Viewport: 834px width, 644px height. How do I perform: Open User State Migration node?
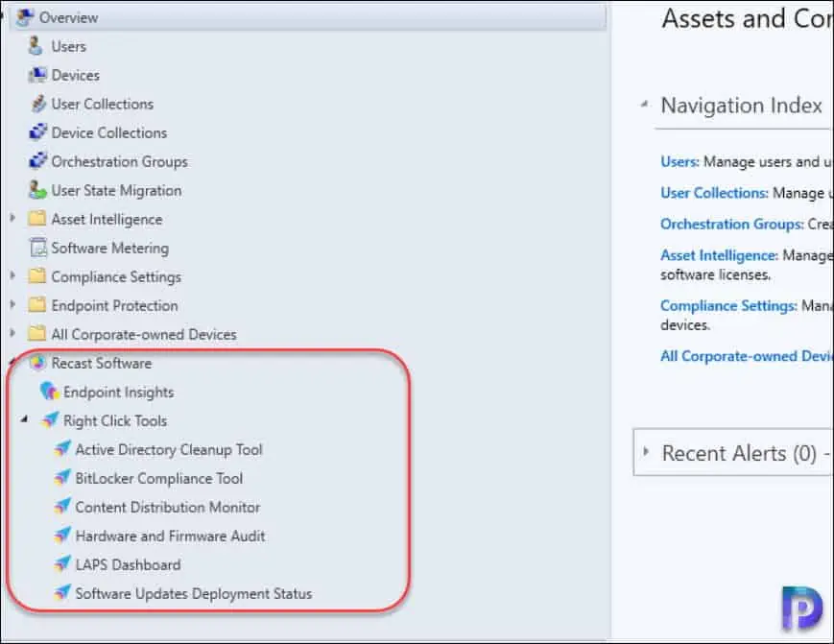[116, 190]
